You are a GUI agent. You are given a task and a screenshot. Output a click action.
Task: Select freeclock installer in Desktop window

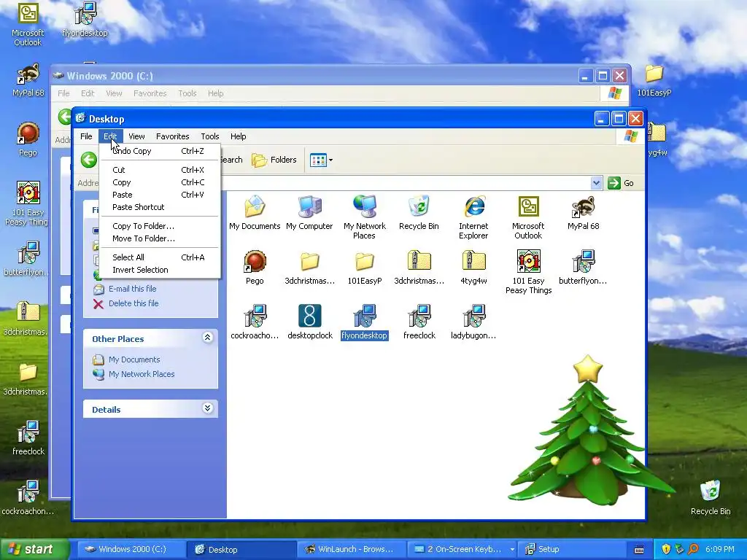point(419,322)
